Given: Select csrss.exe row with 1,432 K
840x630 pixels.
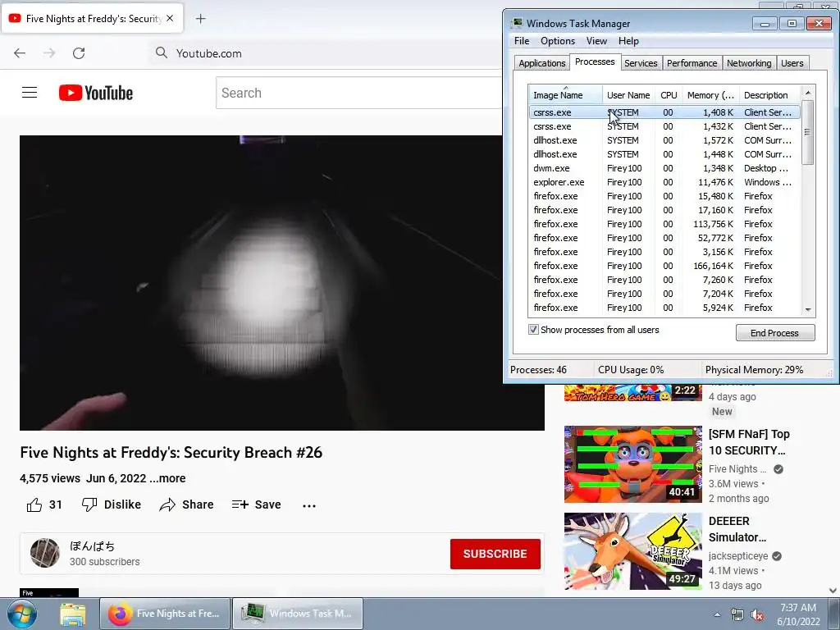Looking at the screenshot, I should click(664, 126).
